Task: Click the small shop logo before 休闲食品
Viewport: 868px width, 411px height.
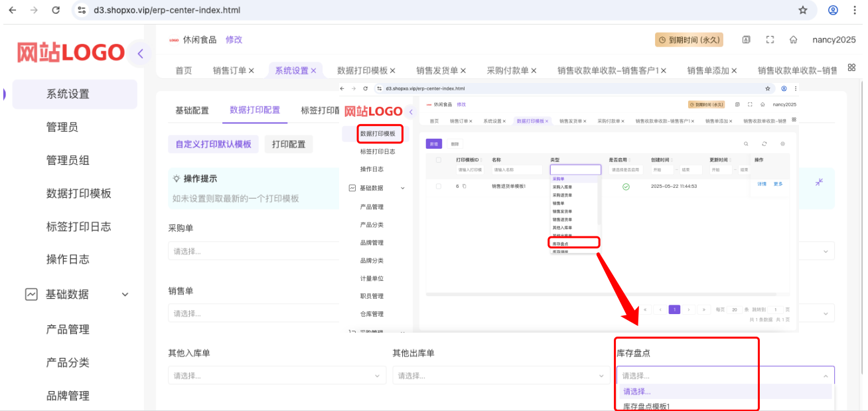Action: 174,40
